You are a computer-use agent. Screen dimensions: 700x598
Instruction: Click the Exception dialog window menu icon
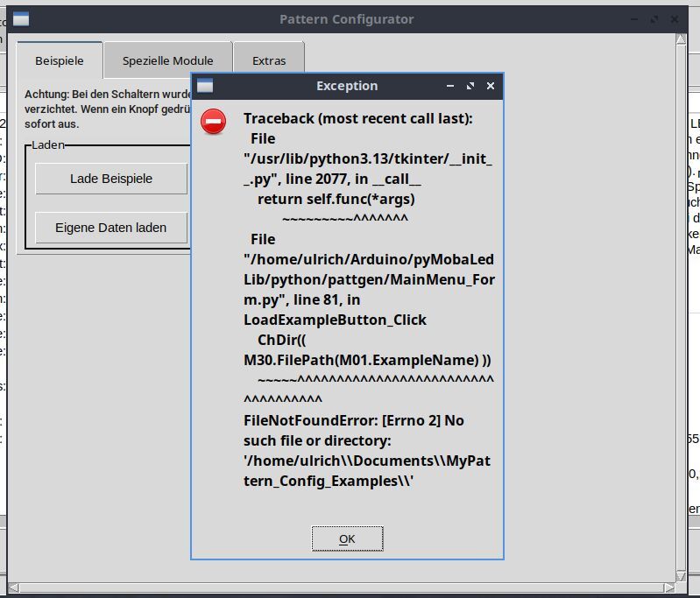tap(205, 86)
